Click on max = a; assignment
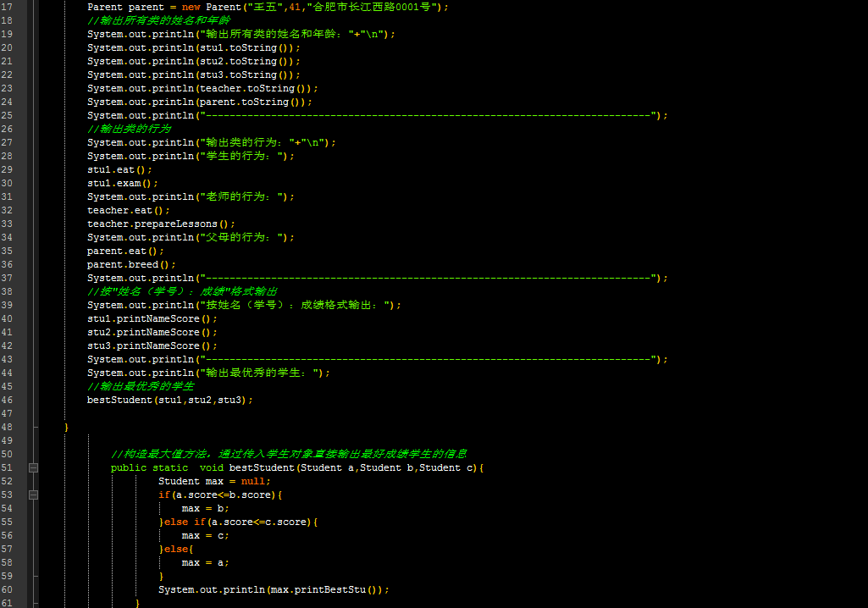 (206, 562)
